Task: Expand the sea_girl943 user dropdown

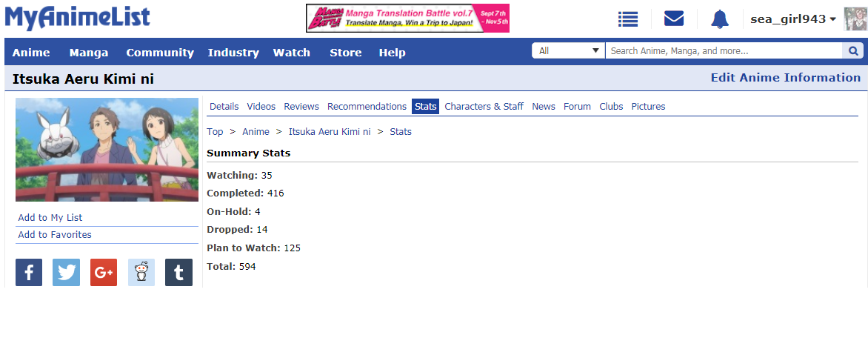Action: click(792, 19)
